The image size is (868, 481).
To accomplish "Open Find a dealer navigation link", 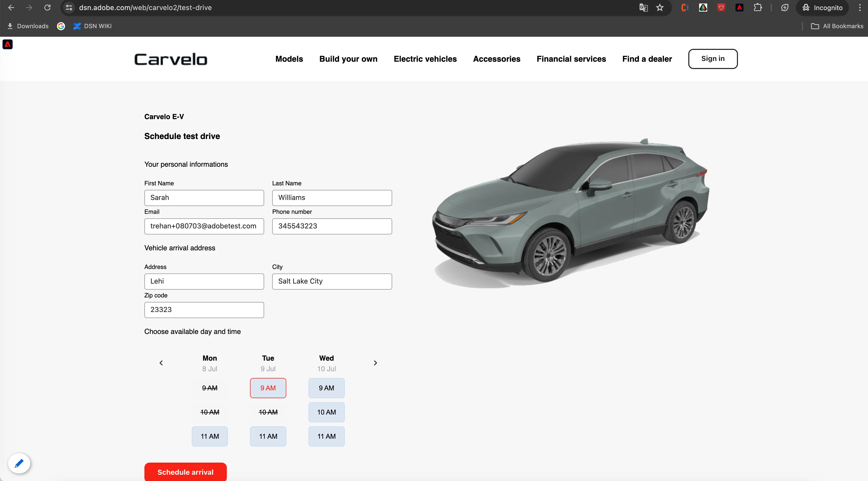I will [647, 59].
